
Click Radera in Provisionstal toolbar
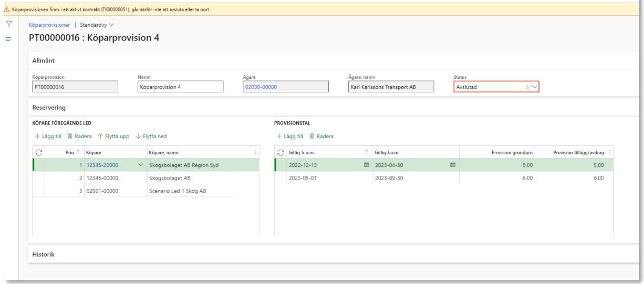[x=321, y=136]
